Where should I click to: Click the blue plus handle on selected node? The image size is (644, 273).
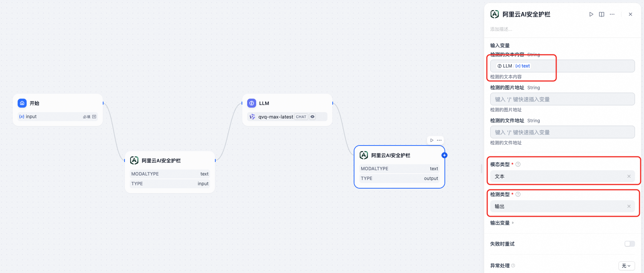coord(444,155)
